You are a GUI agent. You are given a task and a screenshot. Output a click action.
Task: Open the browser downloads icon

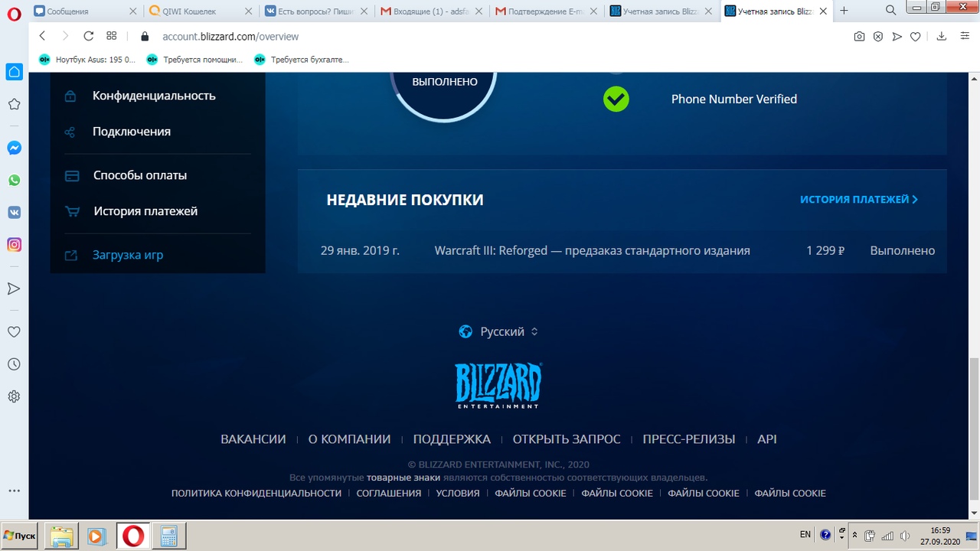[x=942, y=37]
